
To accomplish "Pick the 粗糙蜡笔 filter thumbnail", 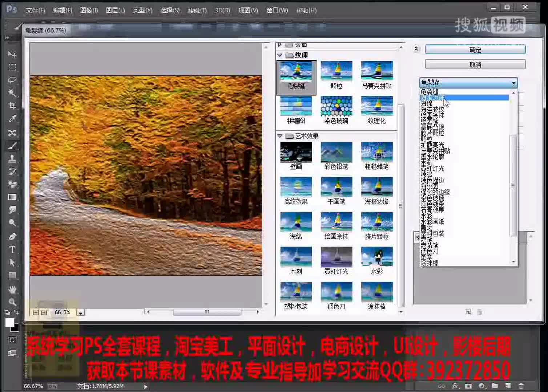I will click(x=377, y=156).
